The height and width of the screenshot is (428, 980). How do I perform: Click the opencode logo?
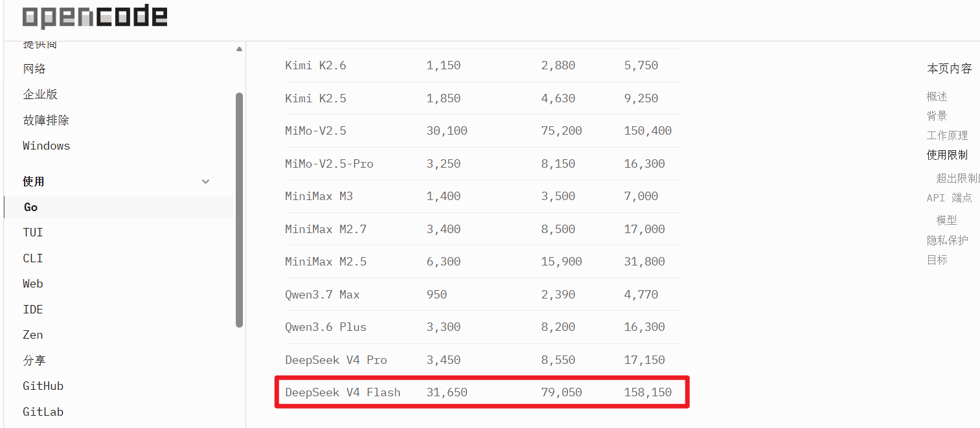click(95, 17)
